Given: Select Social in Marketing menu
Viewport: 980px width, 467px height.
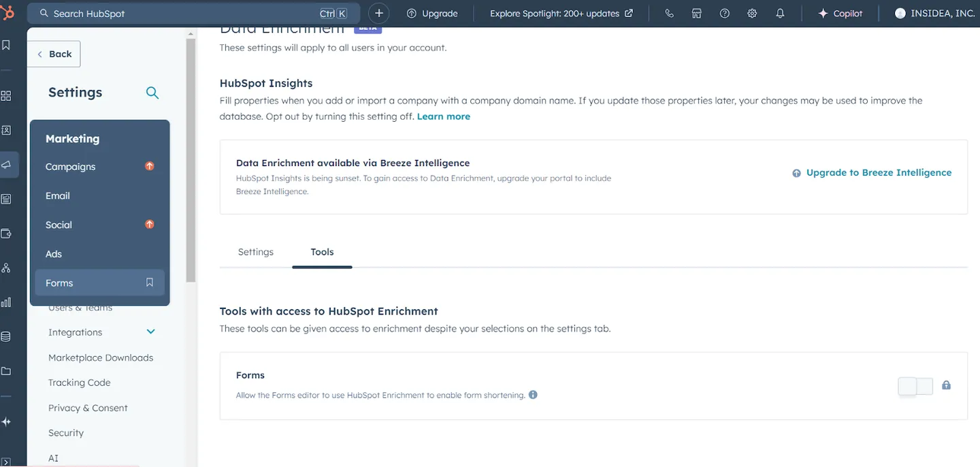Looking at the screenshot, I should (100, 225).
